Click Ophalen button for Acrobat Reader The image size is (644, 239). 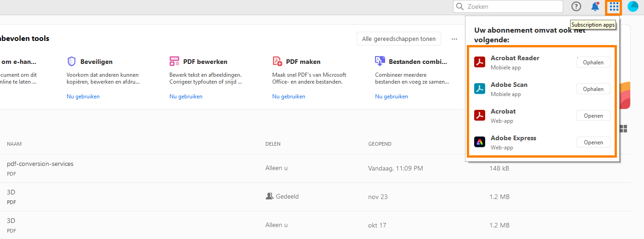[593, 63]
